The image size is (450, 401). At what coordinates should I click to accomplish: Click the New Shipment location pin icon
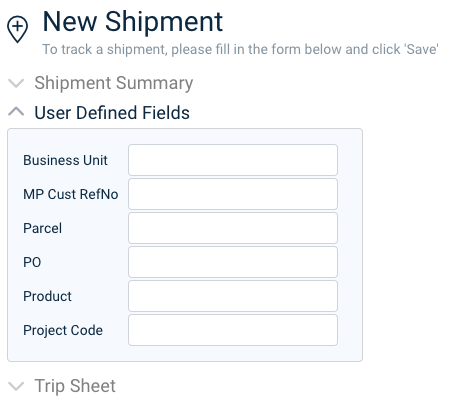[17, 29]
